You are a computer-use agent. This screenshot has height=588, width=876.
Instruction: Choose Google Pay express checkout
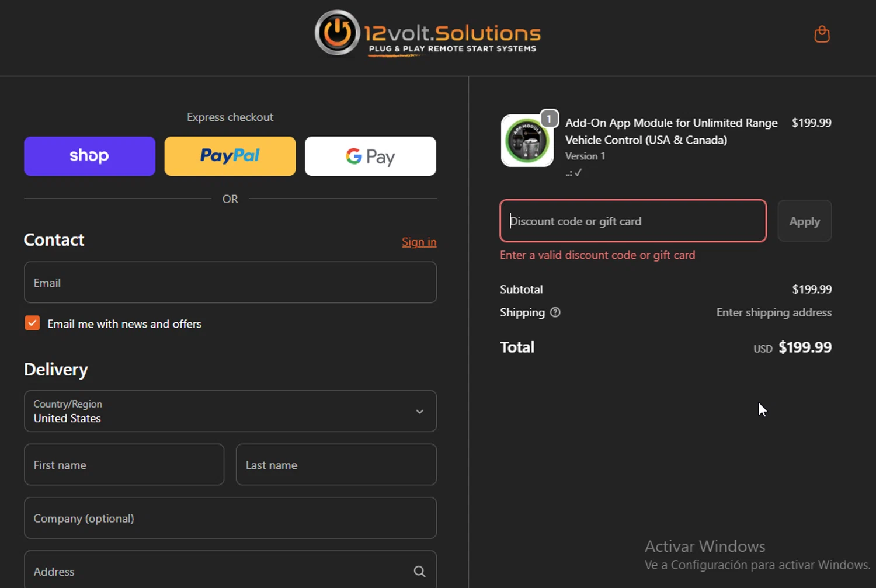point(370,156)
